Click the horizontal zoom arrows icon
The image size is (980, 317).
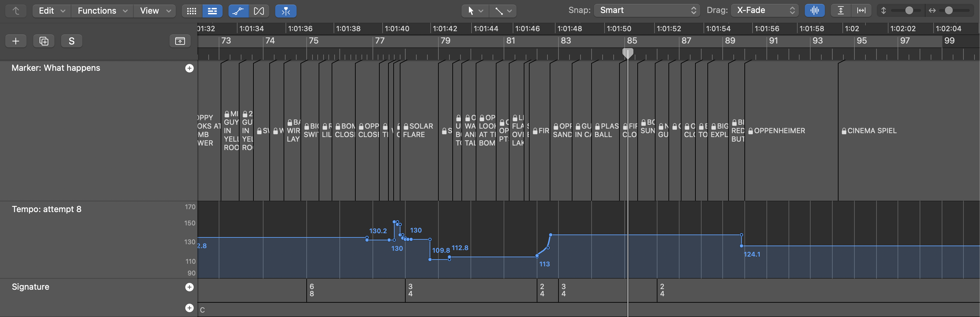pos(932,11)
